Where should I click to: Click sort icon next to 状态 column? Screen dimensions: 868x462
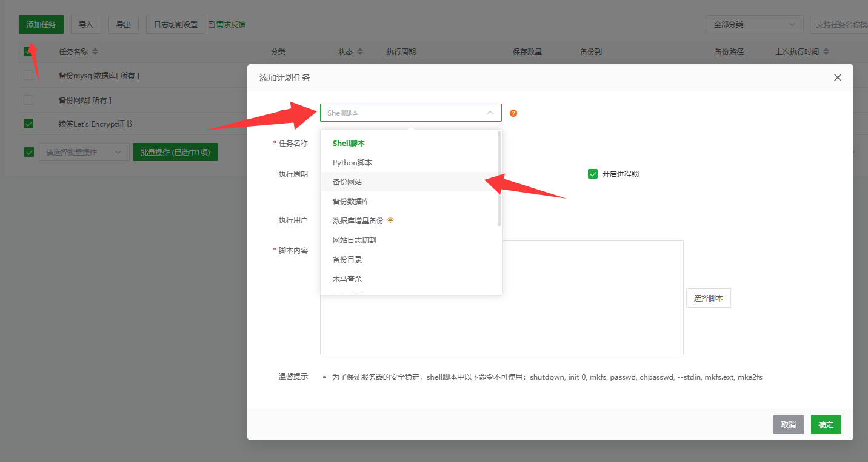pyautogui.click(x=360, y=52)
